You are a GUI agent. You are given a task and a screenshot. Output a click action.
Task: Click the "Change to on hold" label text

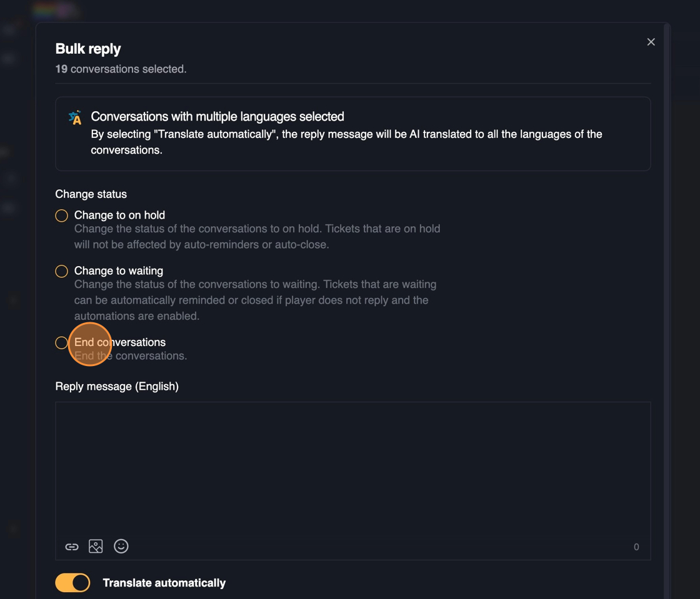(119, 215)
